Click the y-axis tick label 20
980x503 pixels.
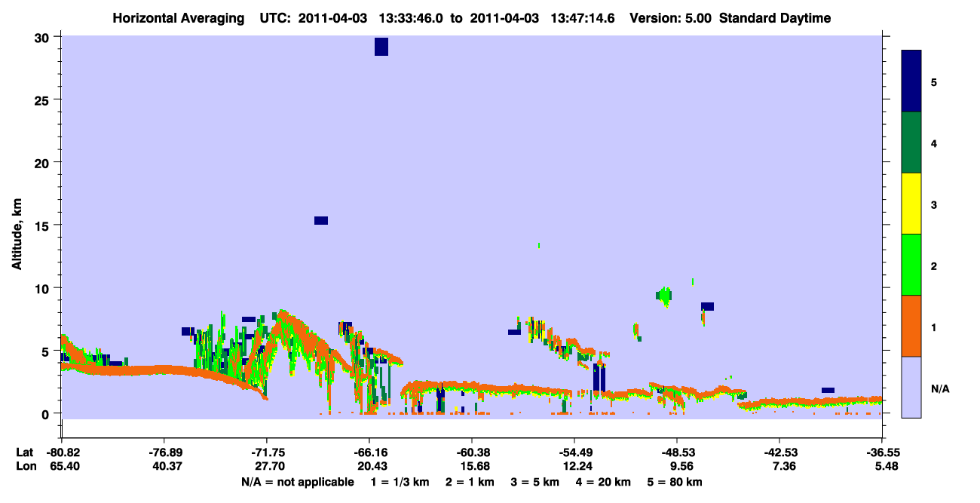tap(42, 163)
